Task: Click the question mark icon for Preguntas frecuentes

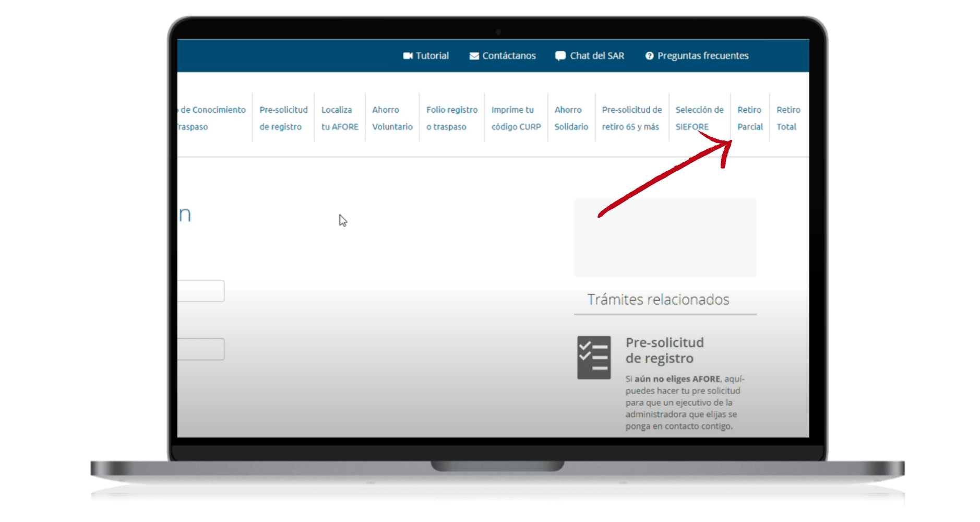Action: tap(649, 56)
